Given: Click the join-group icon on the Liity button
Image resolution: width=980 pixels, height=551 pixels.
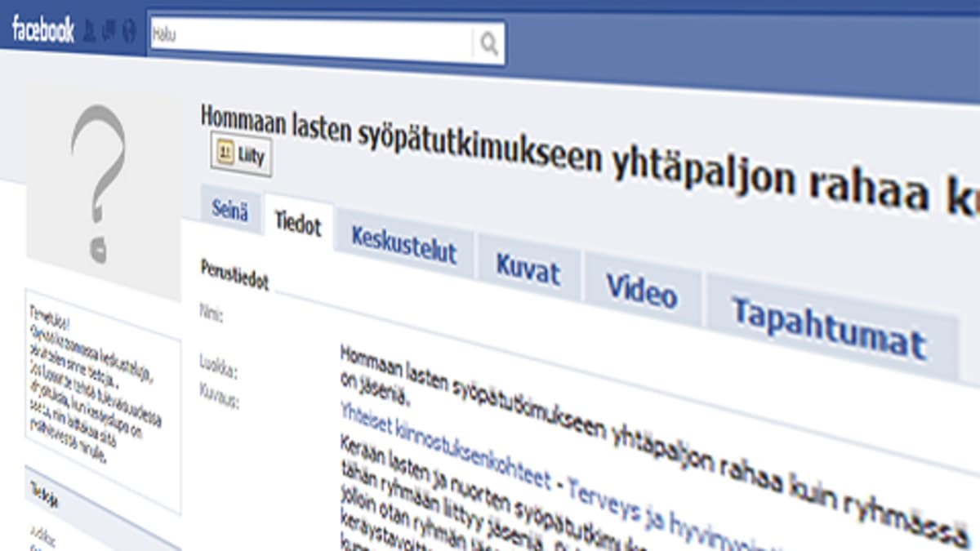Looking at the screenshot, I should [x=225, y=151].
